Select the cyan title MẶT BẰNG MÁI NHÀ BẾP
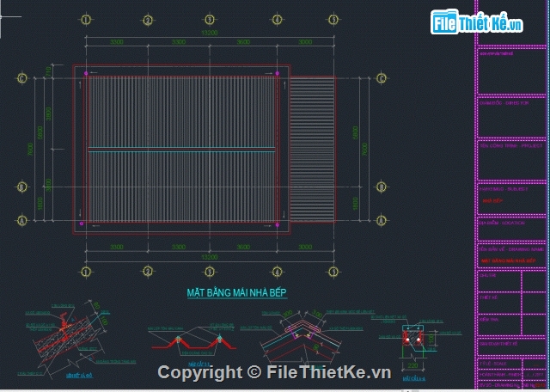 237,292
